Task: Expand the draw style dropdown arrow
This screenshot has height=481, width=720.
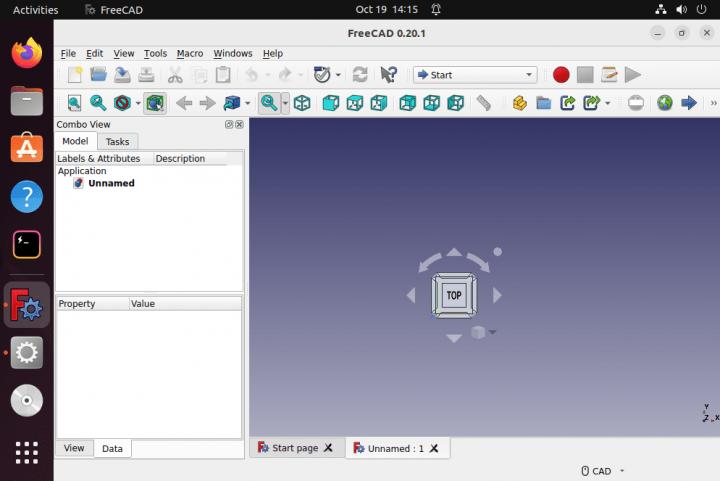Action: [138, 103]
